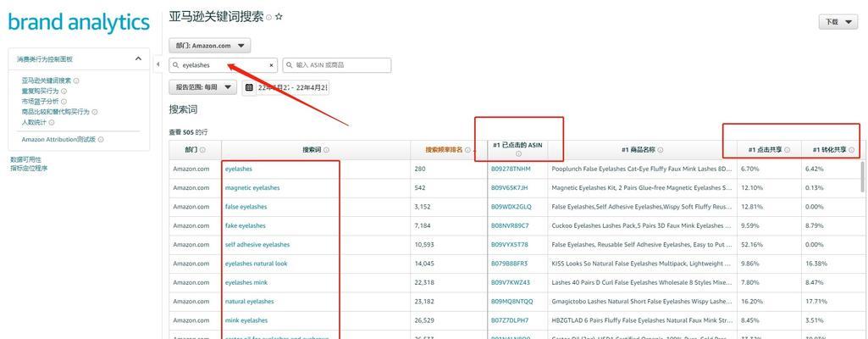Open 人数统计 in the sidebar

35,122
